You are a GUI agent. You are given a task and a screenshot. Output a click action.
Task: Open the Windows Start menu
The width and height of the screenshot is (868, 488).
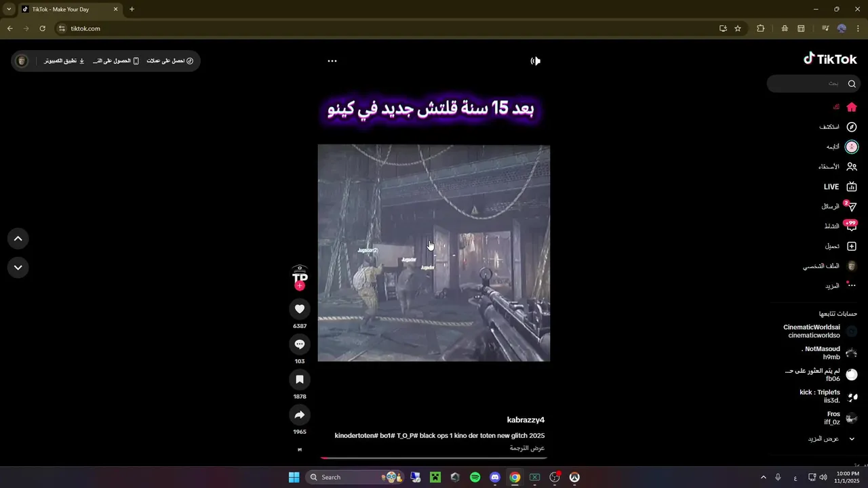(294, 477)
